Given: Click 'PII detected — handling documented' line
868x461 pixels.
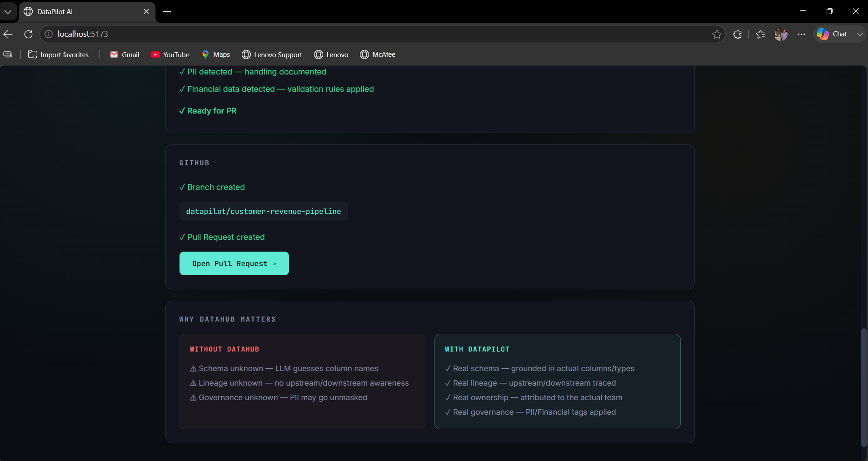Looking at the screenshot, I should 253,72.
